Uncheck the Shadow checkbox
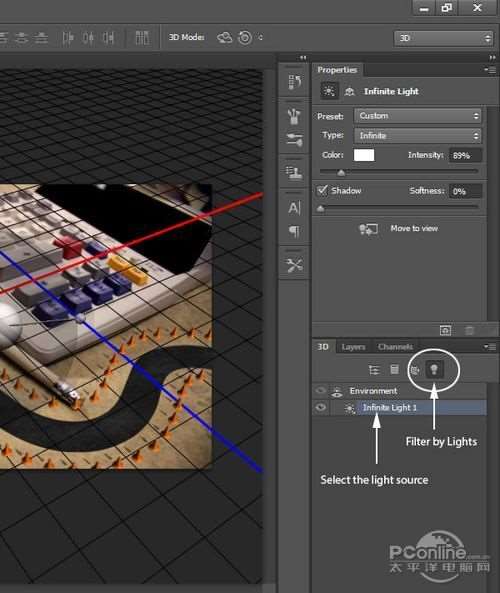Viewport: 500px width, 593px height. [322, 190]
